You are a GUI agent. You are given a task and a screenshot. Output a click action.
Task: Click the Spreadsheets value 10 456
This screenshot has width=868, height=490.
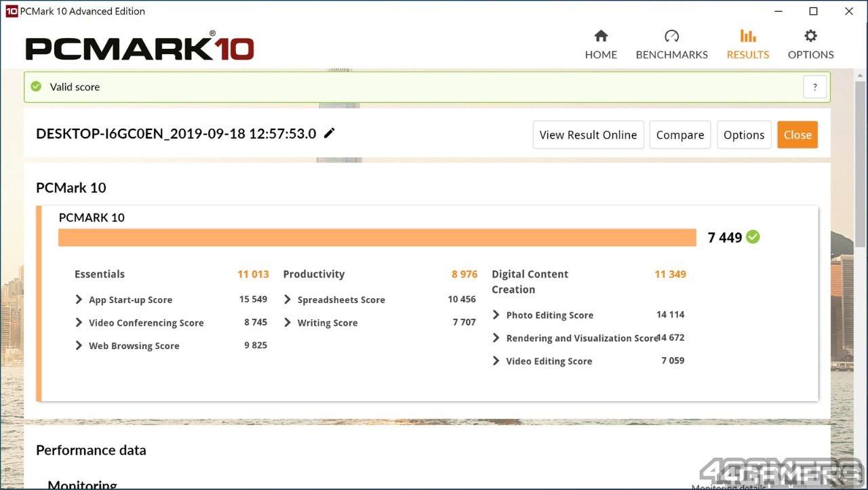tap(462, 299)
